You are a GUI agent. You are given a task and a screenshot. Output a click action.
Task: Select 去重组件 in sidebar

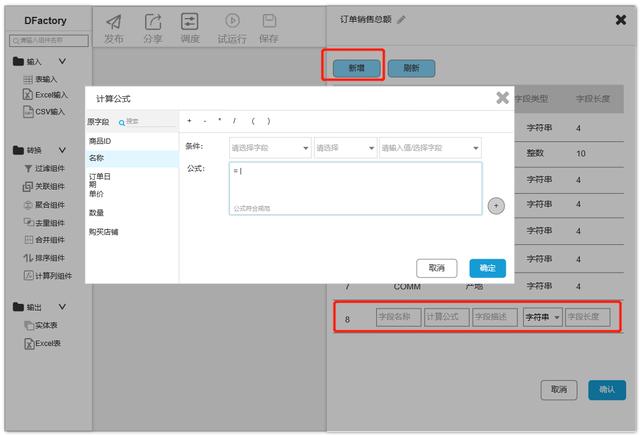click(44, 222)
